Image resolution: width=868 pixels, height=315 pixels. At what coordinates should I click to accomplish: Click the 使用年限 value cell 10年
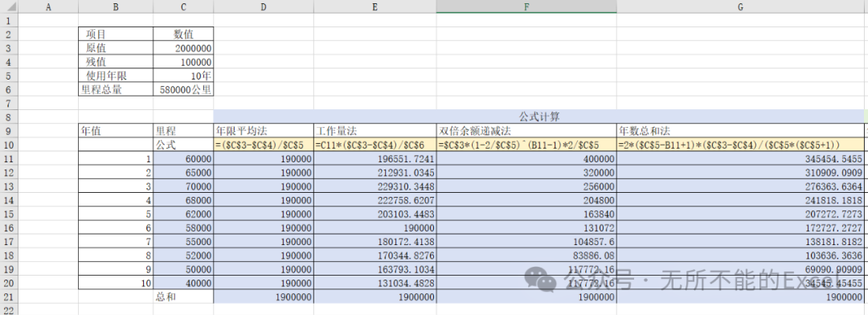pyautogui.click(x=183, y=76)
